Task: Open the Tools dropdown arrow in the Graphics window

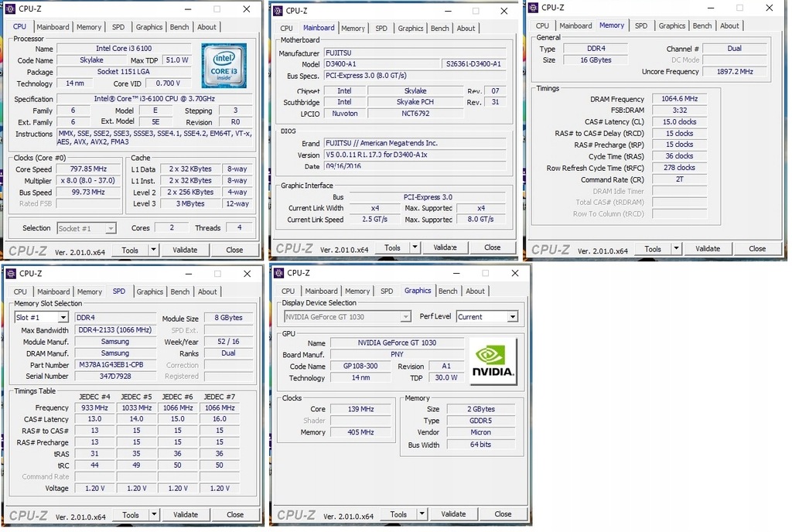Action: 422,514
